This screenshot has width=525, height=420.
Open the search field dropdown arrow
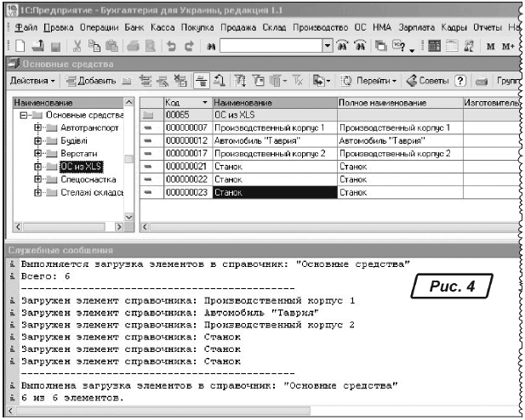(x=328, y=43)
